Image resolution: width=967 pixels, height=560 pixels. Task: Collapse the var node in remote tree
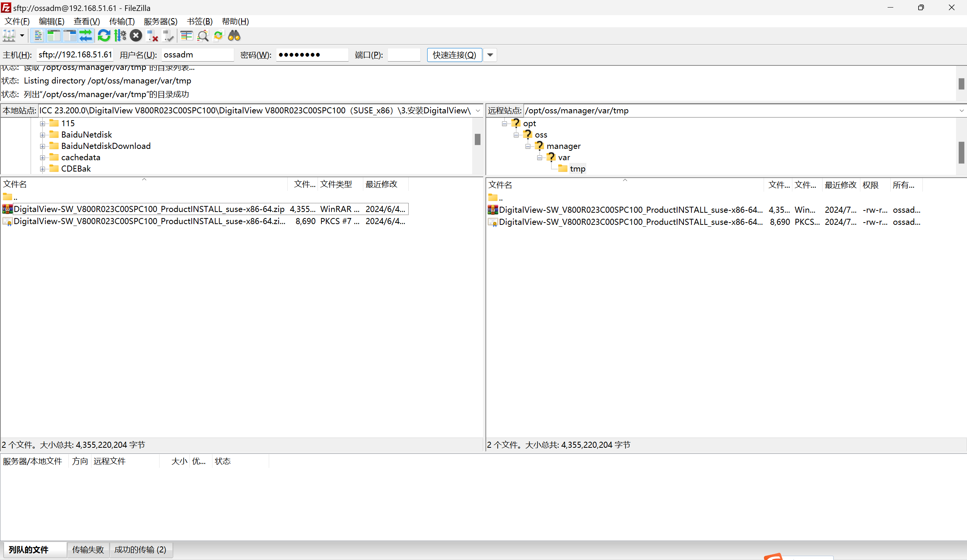coord(539,158)
